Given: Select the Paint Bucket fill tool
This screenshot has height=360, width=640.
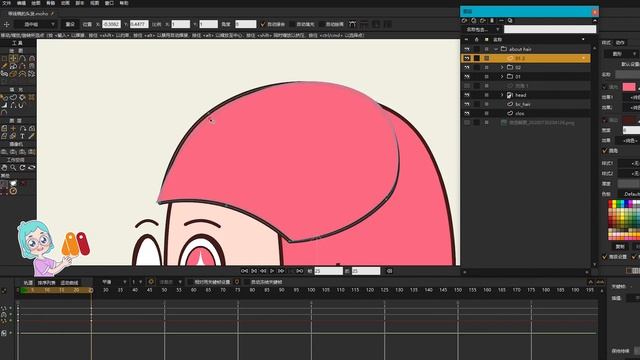Looking at the screenshot, I should 22,98.
